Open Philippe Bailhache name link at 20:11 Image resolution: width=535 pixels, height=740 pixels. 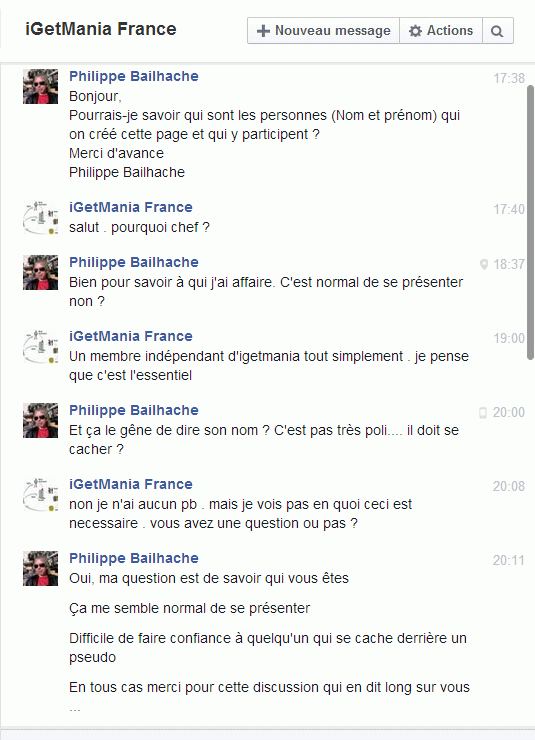134,558
